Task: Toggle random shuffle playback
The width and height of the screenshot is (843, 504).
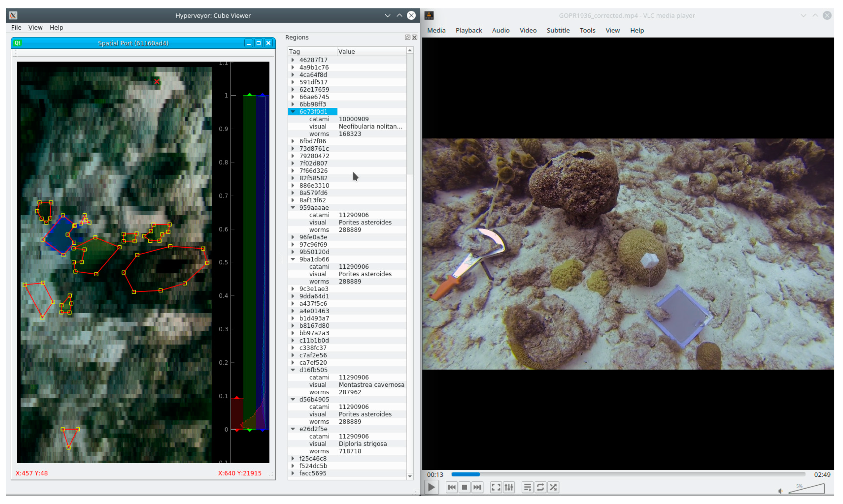Action: (553, 487)
